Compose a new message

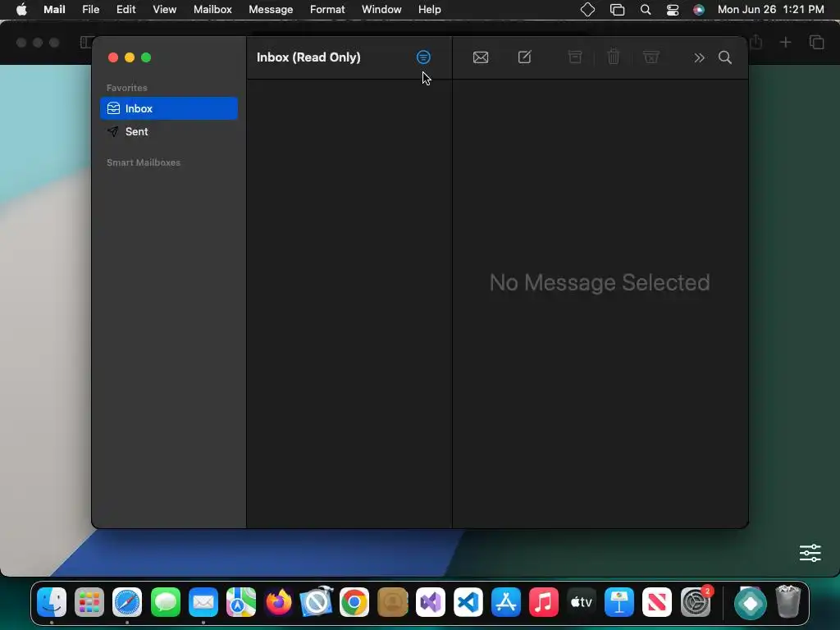point(524,57)
